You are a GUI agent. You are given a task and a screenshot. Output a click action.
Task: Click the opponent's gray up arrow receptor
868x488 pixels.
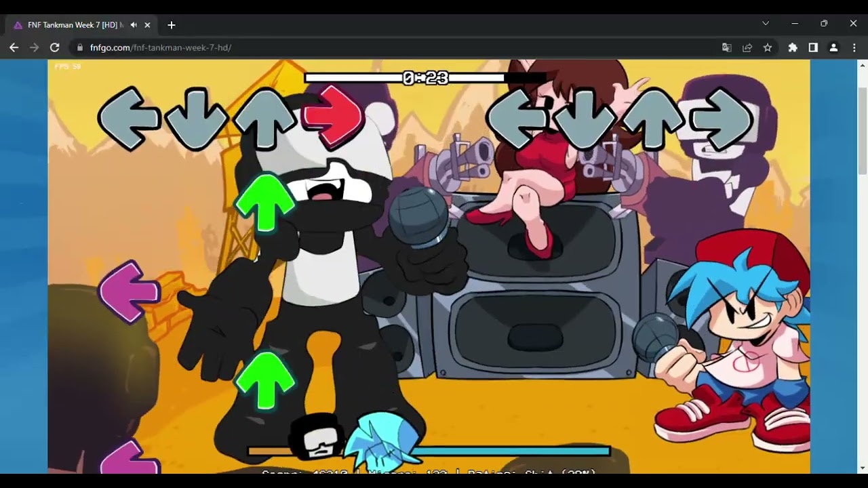(x=265, y=119)
